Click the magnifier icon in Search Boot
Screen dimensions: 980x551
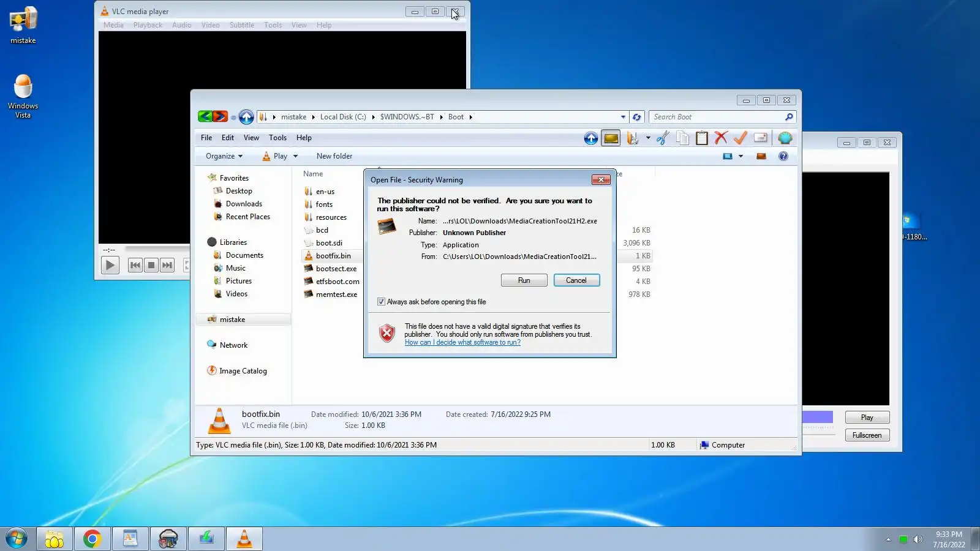pyautogui.click(x=789, y=117)
